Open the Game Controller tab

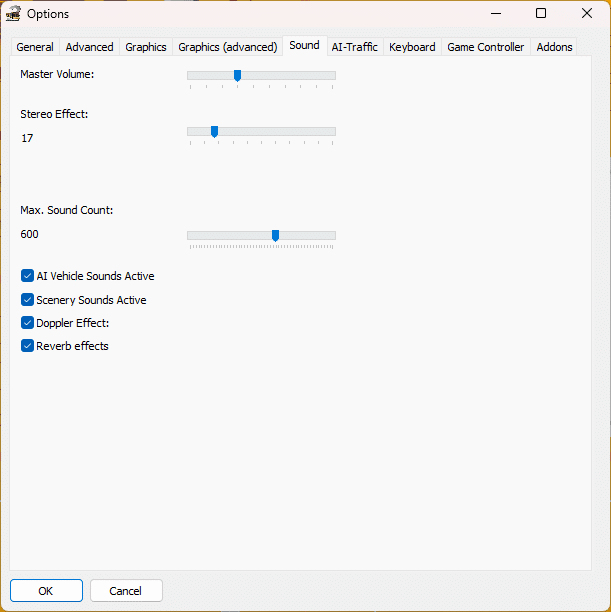[485, 47]
